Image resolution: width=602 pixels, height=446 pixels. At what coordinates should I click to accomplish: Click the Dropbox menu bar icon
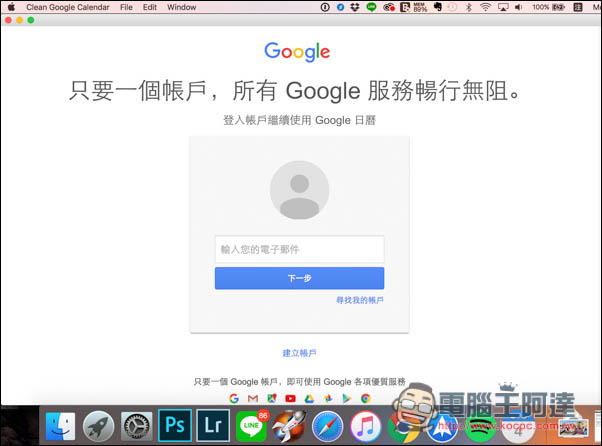355,7
